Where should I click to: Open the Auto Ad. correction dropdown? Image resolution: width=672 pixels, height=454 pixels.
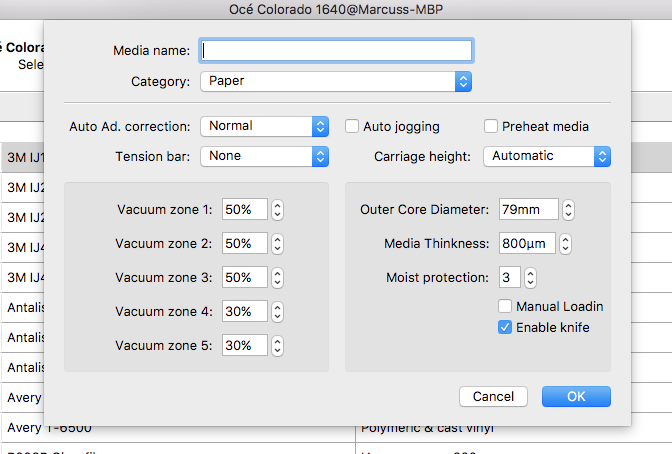[x=264, y=126]
